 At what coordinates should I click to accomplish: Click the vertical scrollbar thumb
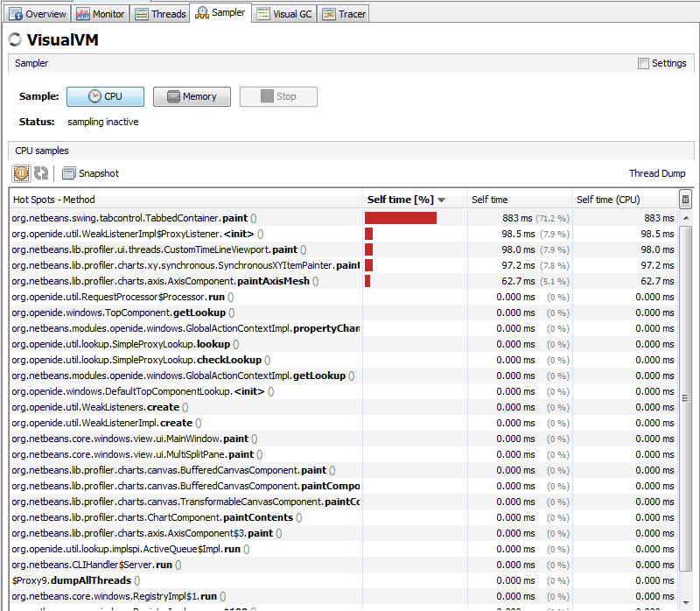coord(686,398)
